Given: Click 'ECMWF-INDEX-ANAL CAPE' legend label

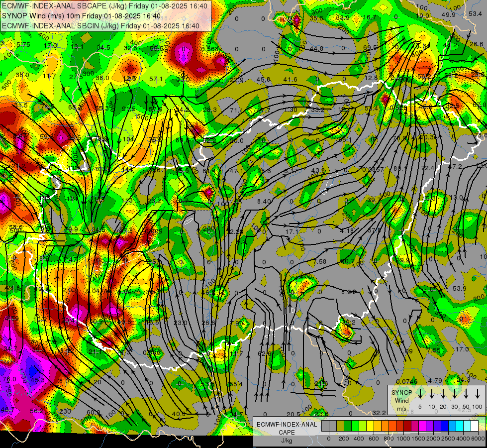Looking at the screenshot, I should click(x=287, y=429).
